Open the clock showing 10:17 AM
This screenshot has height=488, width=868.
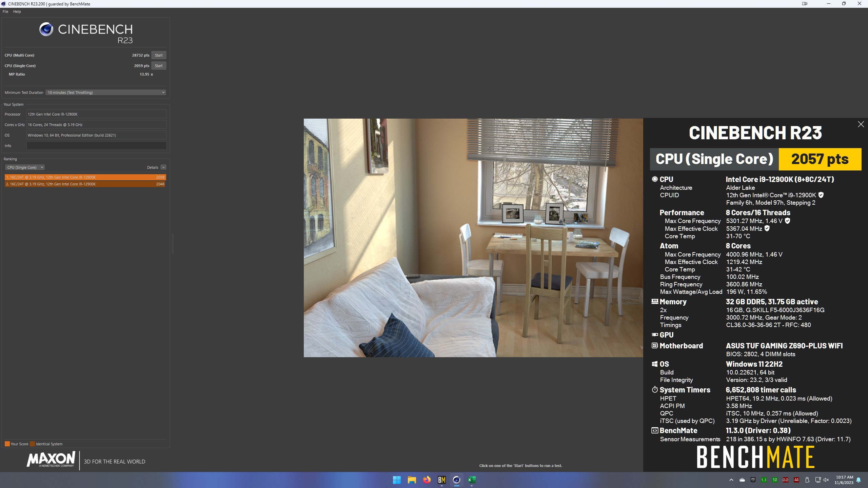point(844,480)
